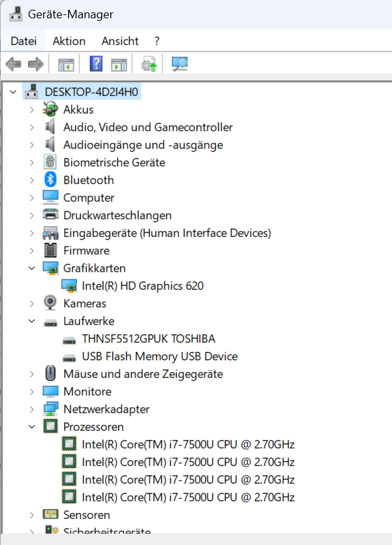Select the first i7-7500U processor entry

tap(188, 444)
